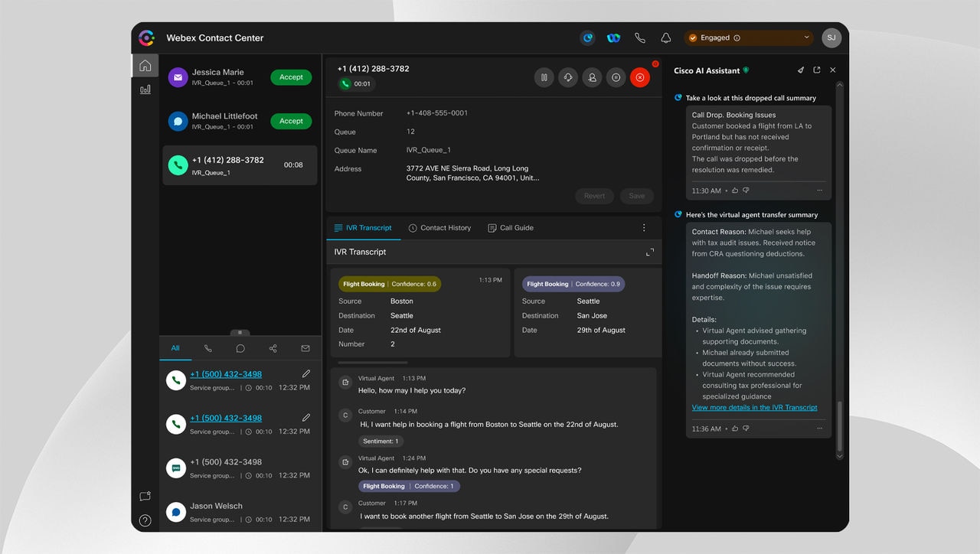Click the notifications bell in the header
This screenshot has width=980, height=554.
point(665,37)
